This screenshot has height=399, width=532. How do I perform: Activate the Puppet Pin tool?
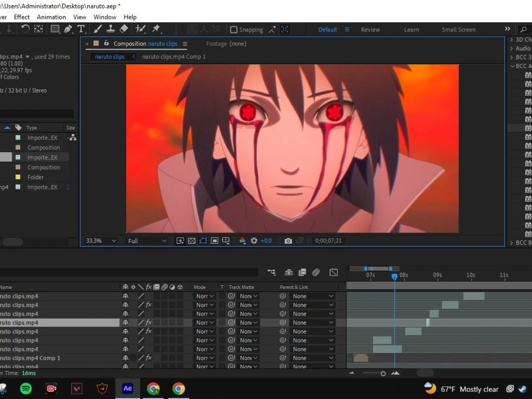click(157, 28)
